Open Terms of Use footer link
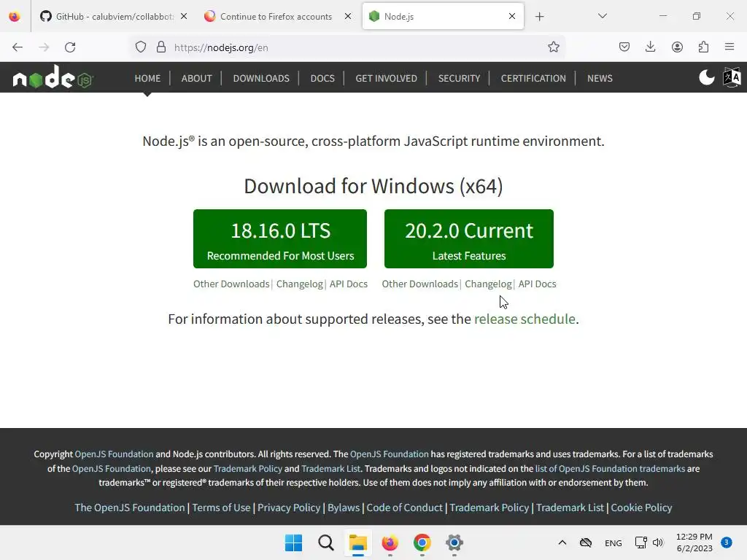Screen dimensions: 747x560 coord(221,507)
